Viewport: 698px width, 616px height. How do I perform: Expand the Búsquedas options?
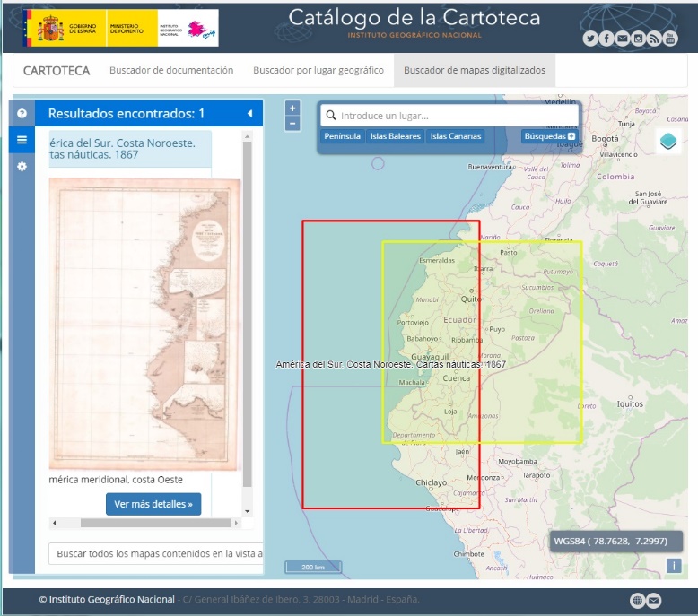pyautogui.click(x=549, y=136)
